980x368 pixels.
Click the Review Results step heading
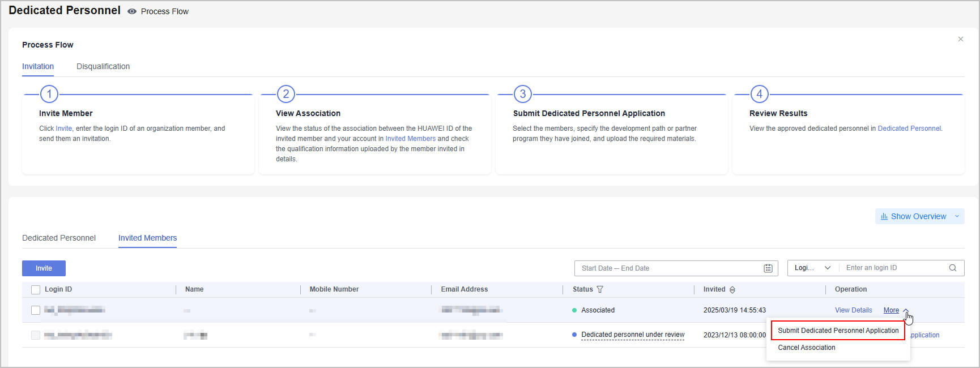click(778, 113)
